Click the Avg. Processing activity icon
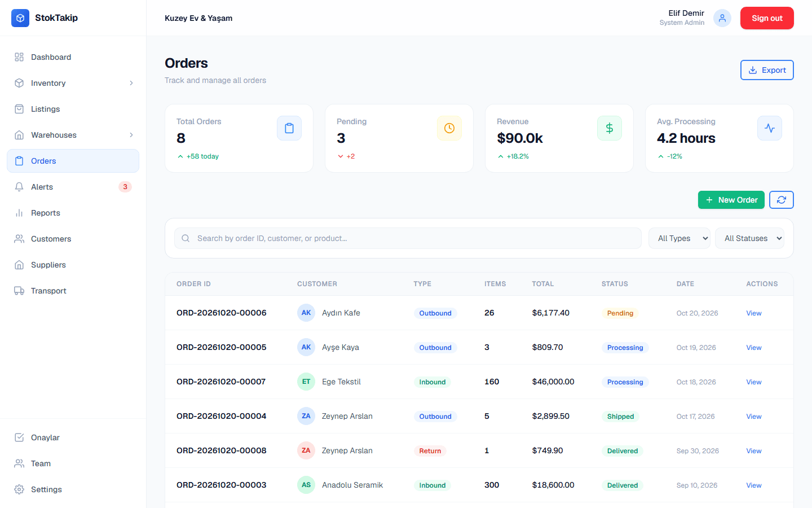The height and width of the screenshot is (508, 812). (770, 128)
